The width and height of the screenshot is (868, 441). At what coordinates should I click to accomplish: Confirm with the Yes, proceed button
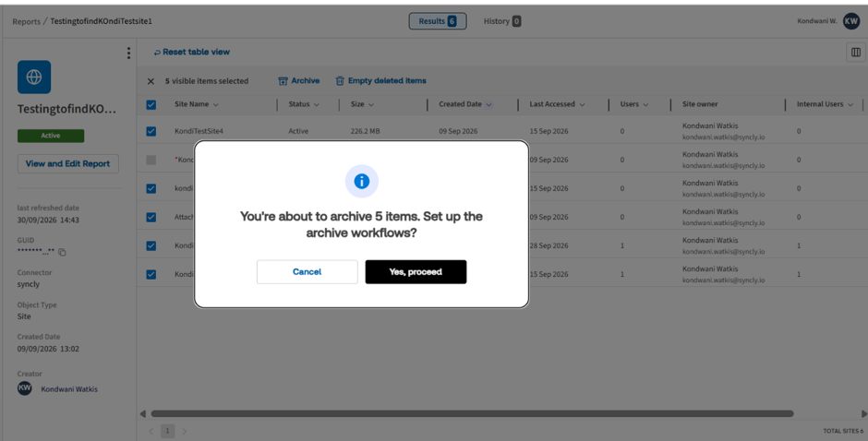pos(416,271)
